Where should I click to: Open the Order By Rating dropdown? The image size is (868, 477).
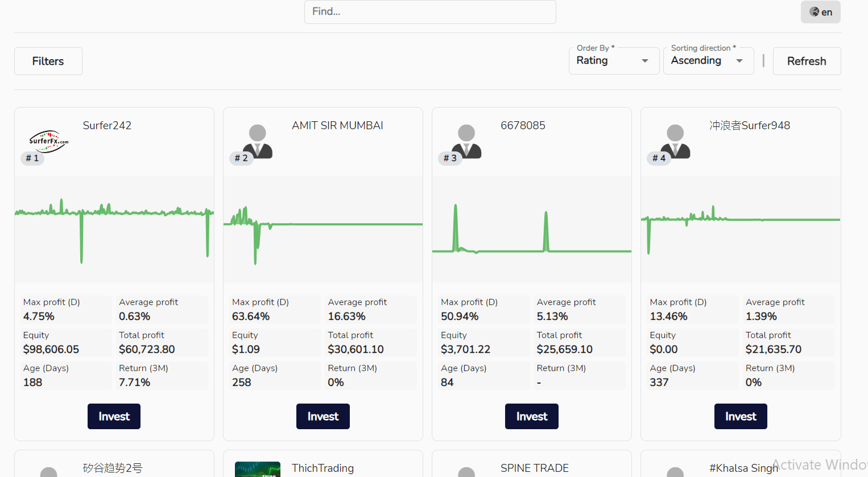(613, 61)
